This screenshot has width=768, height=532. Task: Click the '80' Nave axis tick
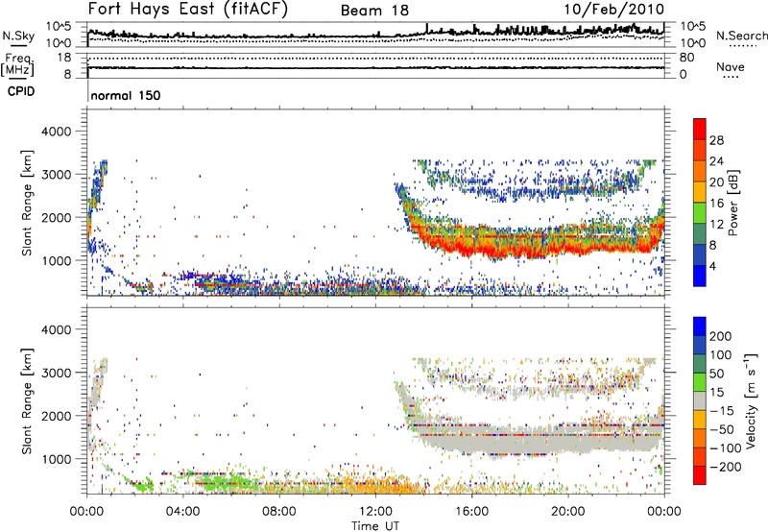(687, 58)
